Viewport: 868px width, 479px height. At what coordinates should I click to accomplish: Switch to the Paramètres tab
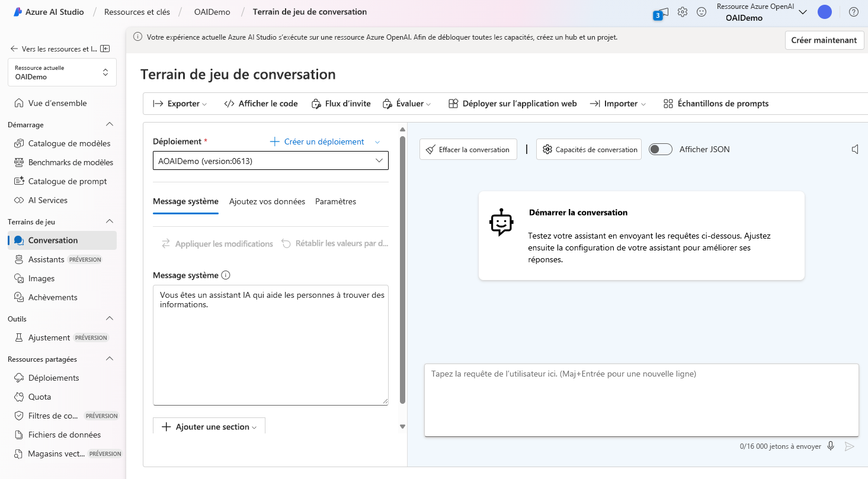[335, 201]
